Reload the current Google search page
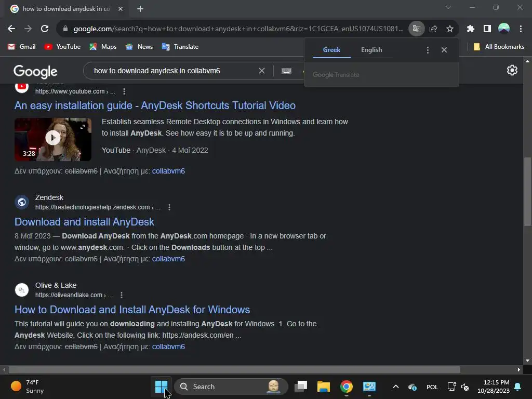 click(x=45, y=29)
